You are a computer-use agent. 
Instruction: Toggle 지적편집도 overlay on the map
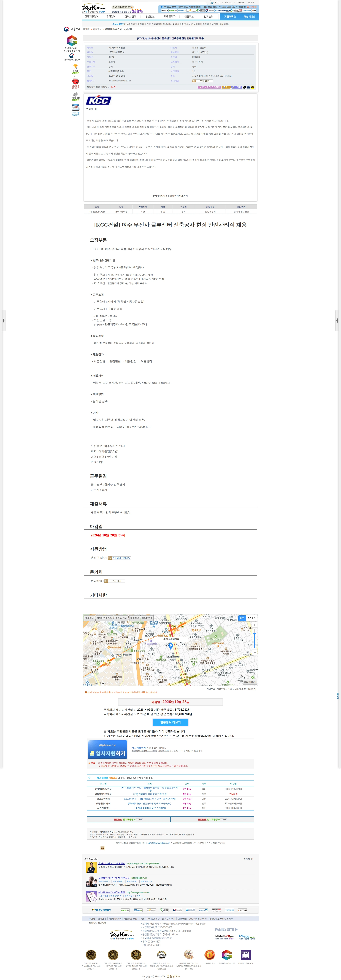click(147, 618)
